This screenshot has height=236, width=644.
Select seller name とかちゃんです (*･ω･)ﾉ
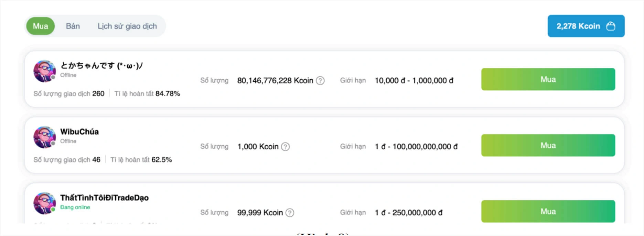tap(101, 65)
